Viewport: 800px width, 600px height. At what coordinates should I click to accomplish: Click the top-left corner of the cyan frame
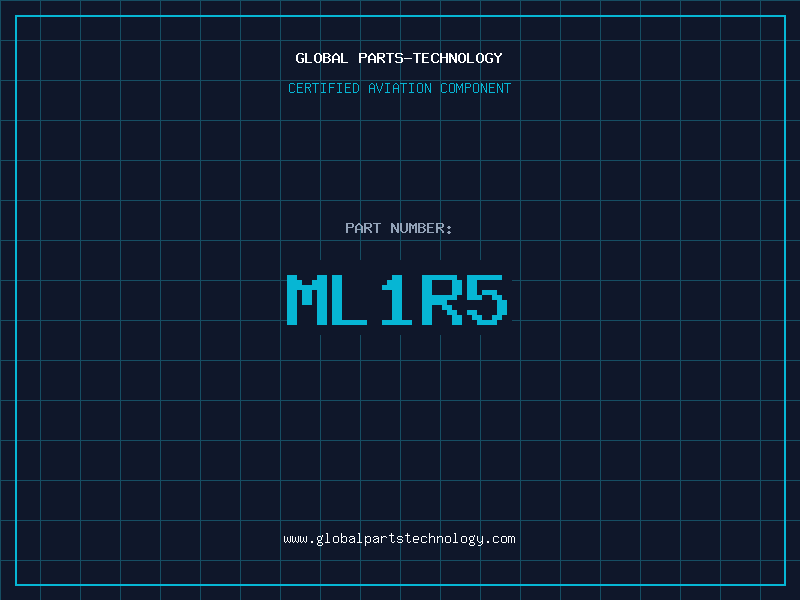pos(16,16)
